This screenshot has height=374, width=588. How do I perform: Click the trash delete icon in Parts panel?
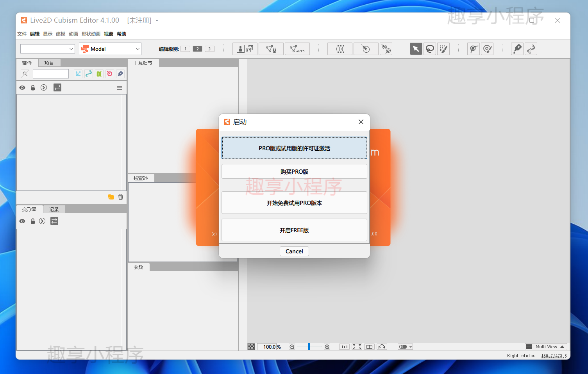click(121, 197)
